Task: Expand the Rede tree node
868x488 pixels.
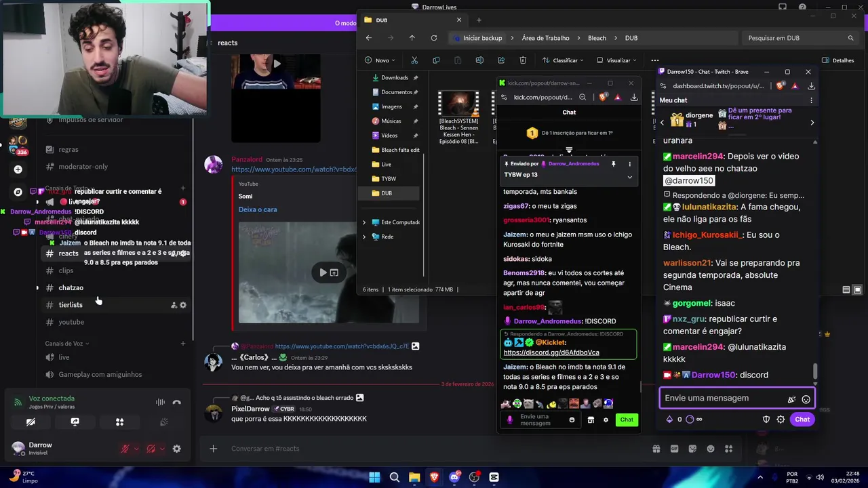Action: pos(364,237)
